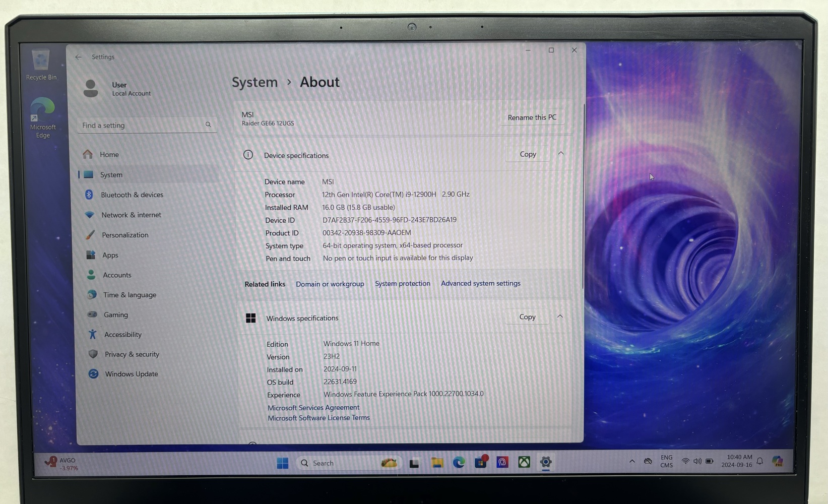Click the Device specifications info icon
This screenshot has width=828, height=504.
pyautogui.click(x=248, y=155)
